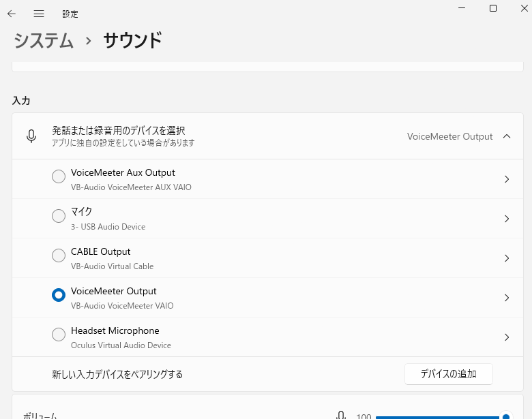Open Headset Microphone properties chevron

tap(507, 337)
